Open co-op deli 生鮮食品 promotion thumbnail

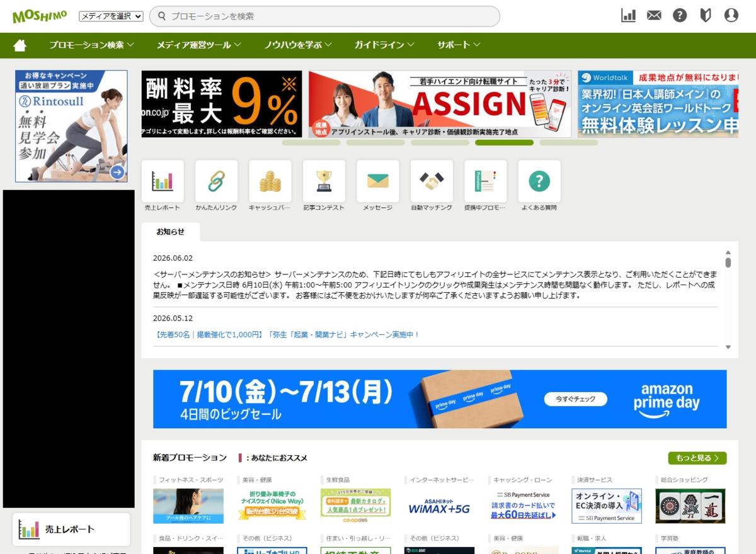pos(356,506)
